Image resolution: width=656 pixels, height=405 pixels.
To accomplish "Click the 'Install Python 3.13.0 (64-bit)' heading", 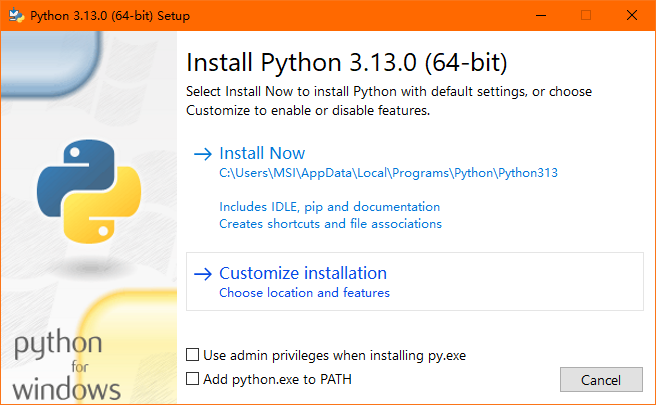I will (347, 63).
